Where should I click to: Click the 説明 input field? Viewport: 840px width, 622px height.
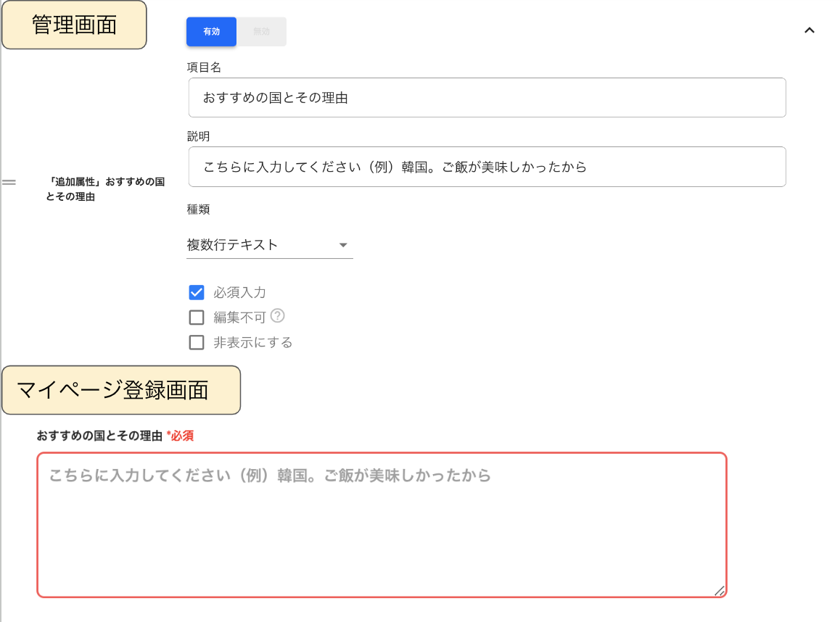coord(487,167)
